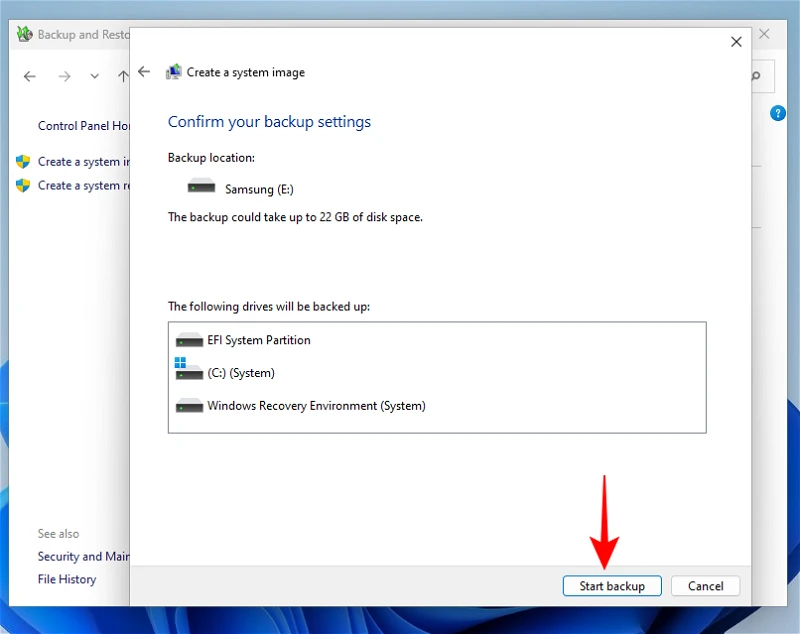The height and width of the screenshot is (634, 800).
Task: Click the Windows Recovery Environment drive icon
Action: 189,405
